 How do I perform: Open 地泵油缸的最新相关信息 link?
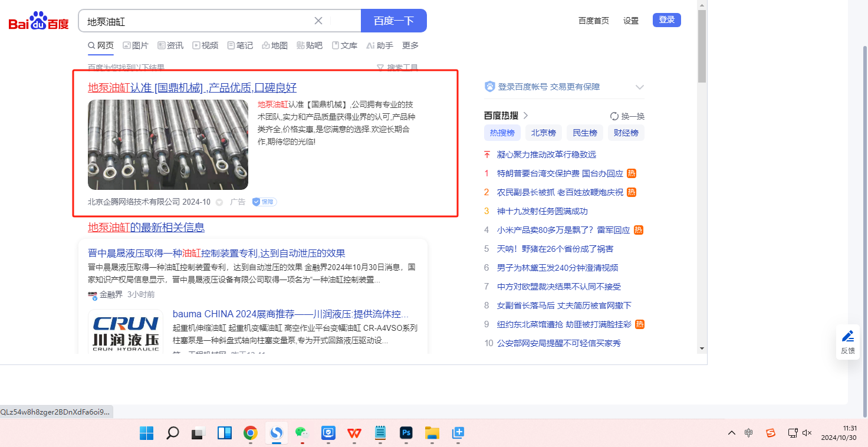(x=146, y=228)
